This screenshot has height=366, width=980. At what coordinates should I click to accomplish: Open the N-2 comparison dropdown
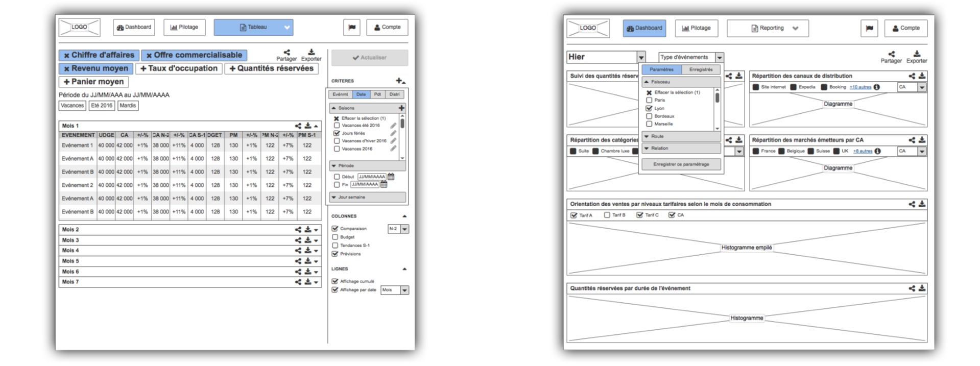point(404,229)
